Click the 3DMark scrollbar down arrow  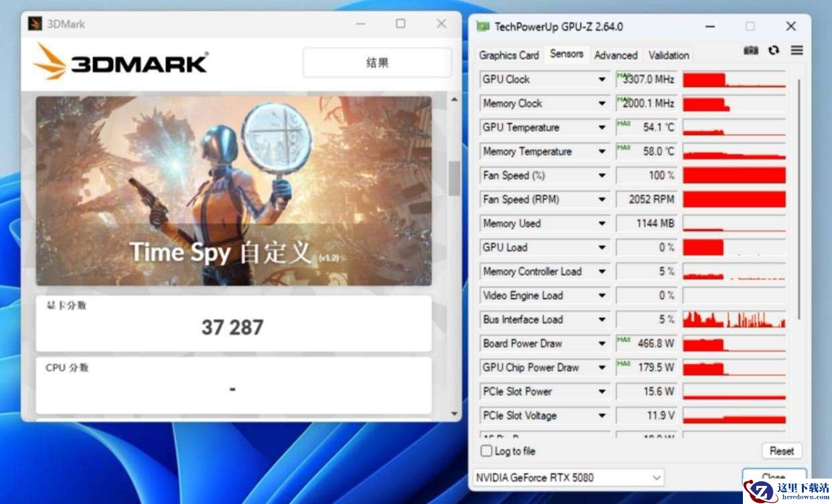[454, 414]
